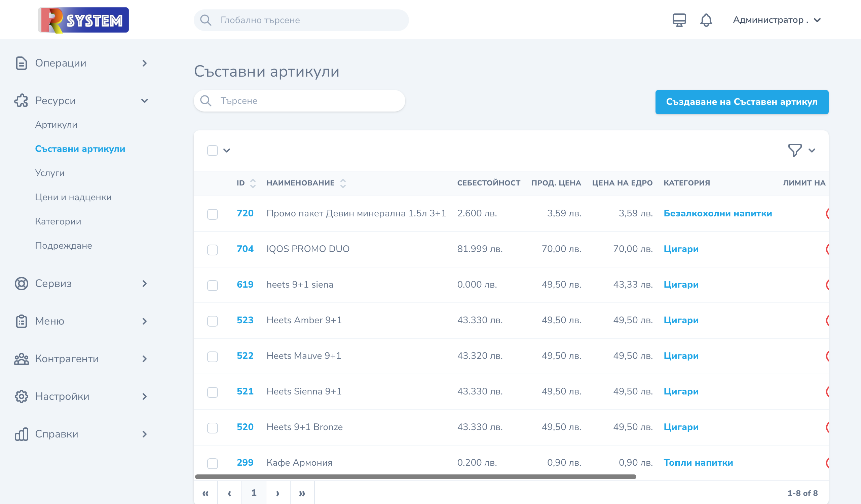
Task: Open notifications bell icon
Action: pos(706,20)
